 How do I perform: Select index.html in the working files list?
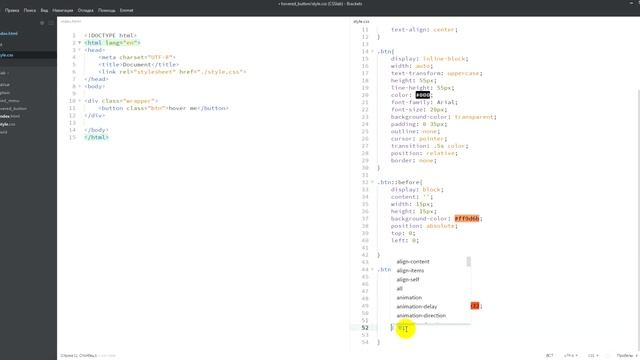point(9,33)
